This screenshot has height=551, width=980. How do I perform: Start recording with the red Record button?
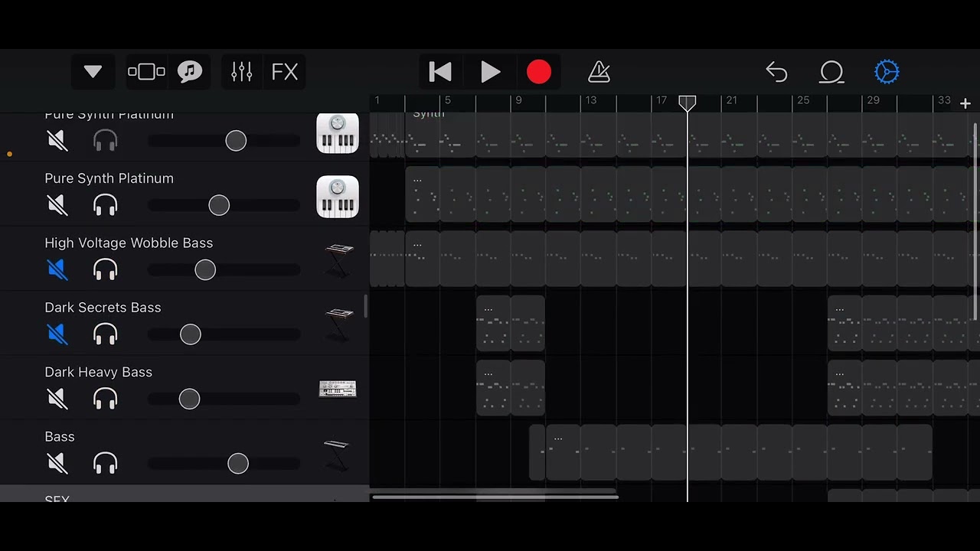coord(539,72)
